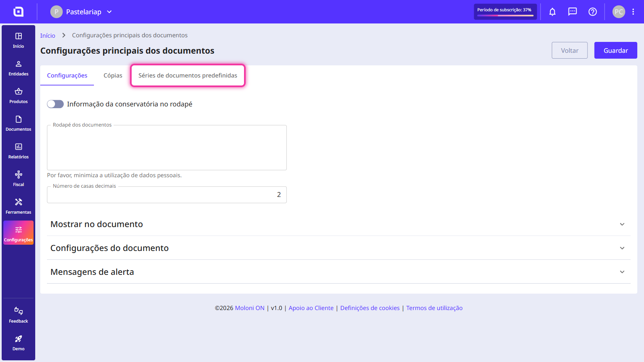This screenshot has width=644, height=362.
Task: Select the Configurações tab
Action: 67,75
